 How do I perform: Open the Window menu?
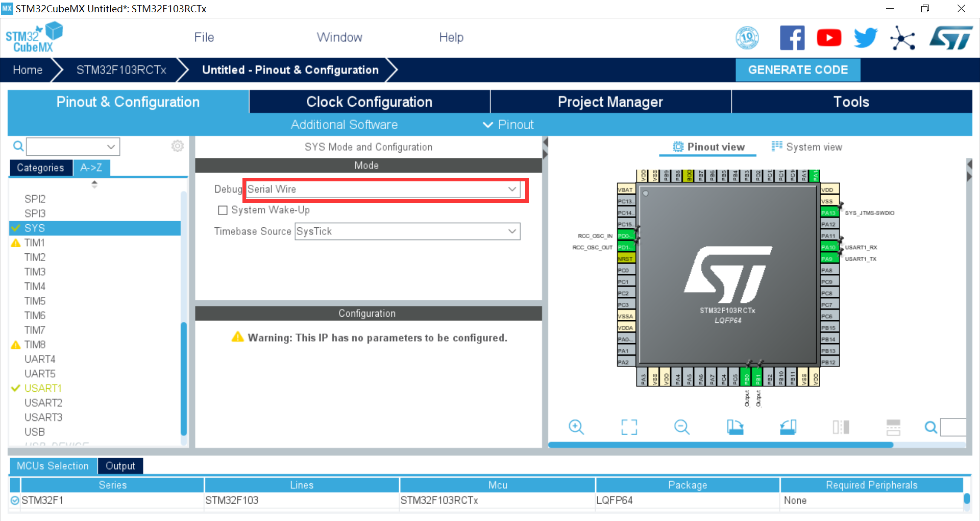[x=339, y=37]
